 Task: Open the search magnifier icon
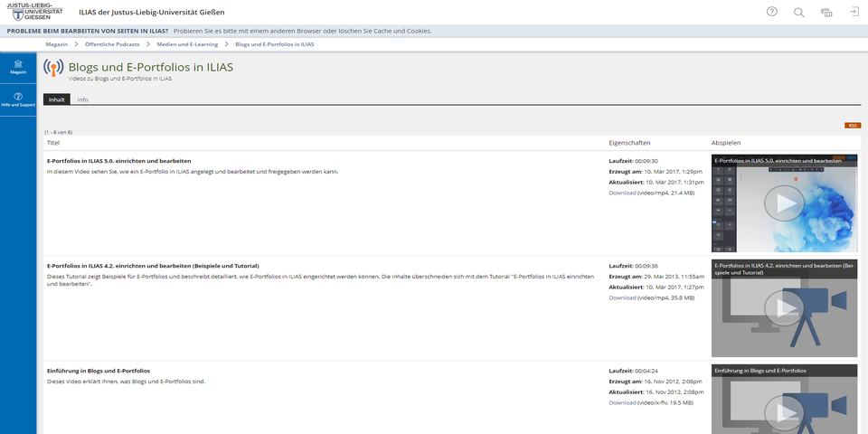[798, 12]
